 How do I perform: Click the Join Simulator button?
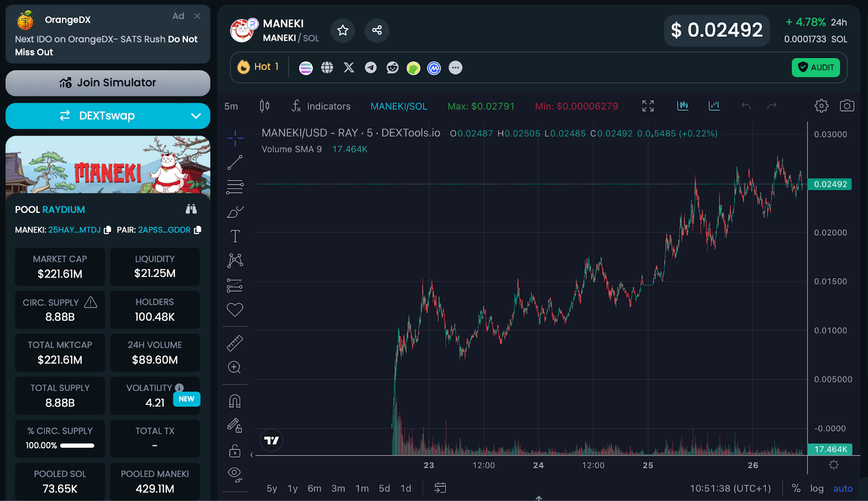(108, 83)
